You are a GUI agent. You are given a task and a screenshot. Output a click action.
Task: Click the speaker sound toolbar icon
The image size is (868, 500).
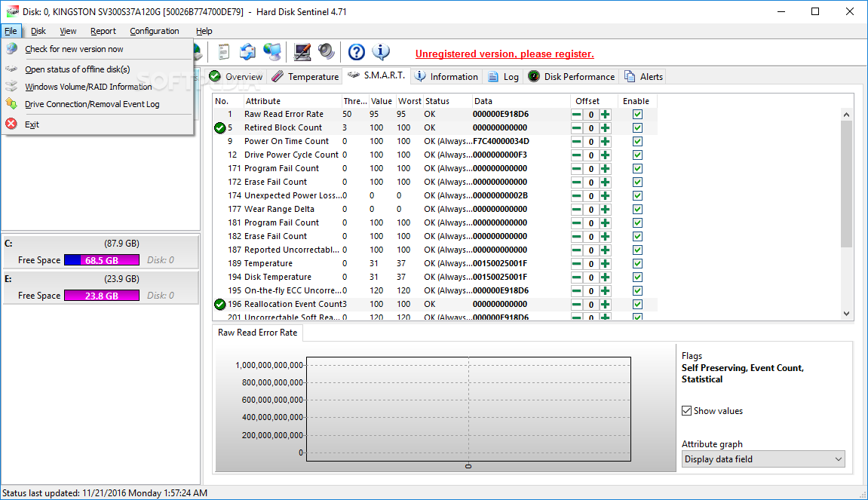(x=326, y=52)
